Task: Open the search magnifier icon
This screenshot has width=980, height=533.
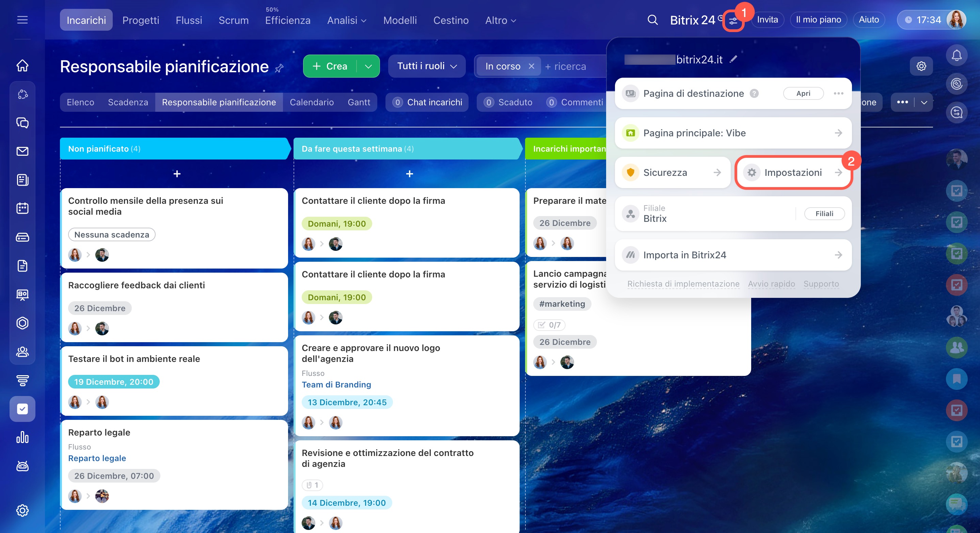Action: pyautogui.click(x=652, y=20)
